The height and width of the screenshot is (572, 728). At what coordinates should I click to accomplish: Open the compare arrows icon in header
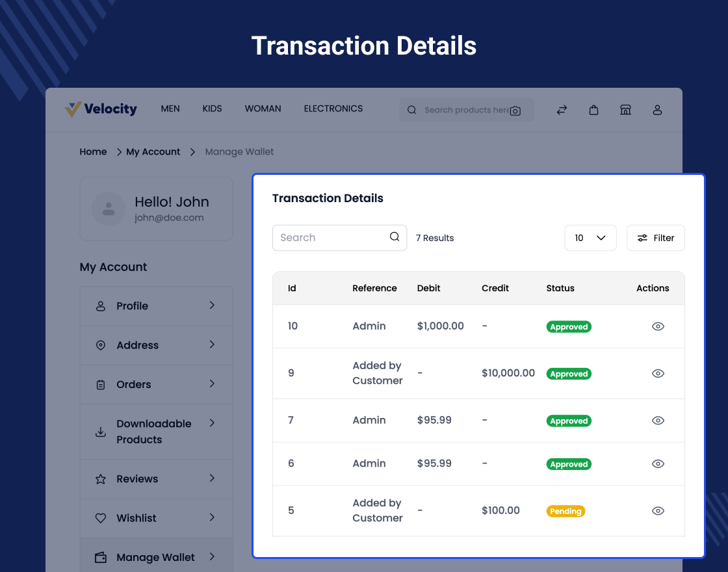pyautogui.click(x=562, y=110)
